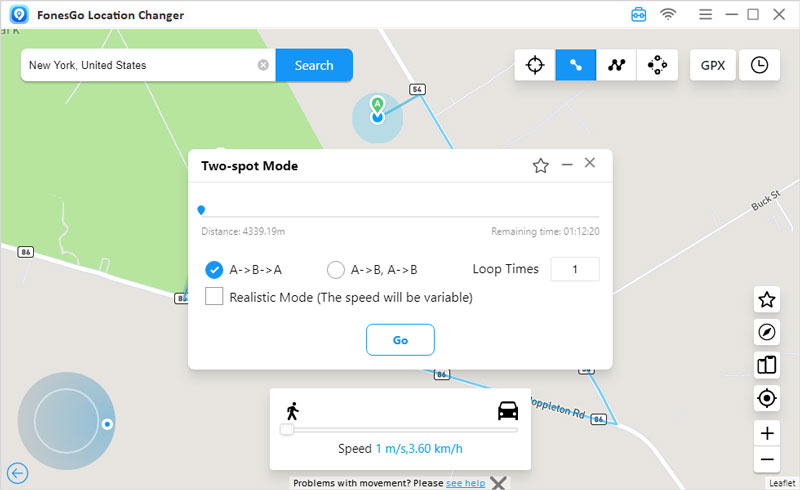
Task: Click the speed slider track
Action: (x=400, y=430)
